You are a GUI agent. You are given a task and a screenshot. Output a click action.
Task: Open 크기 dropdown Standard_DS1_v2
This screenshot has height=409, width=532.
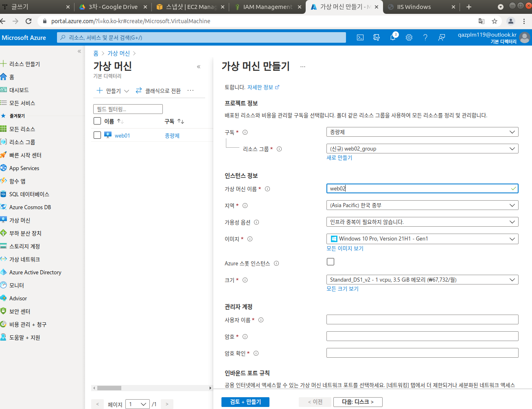coord(422,280)
